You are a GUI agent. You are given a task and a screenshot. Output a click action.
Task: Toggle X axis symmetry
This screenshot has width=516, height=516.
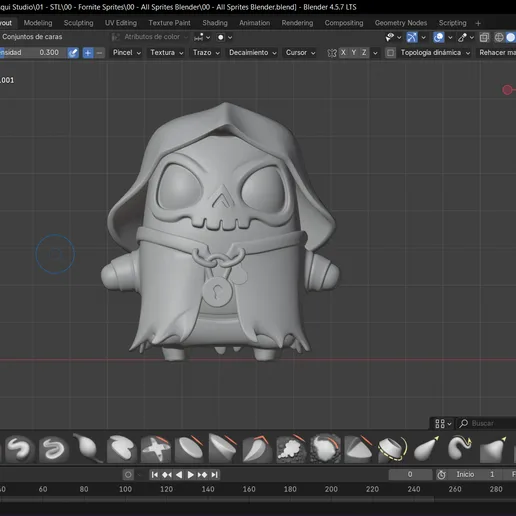(343, 52)
